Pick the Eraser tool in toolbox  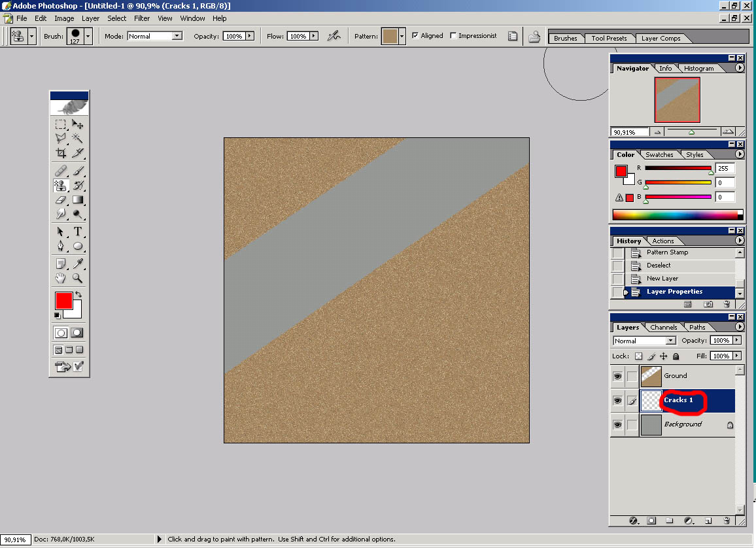click(61, 199)
